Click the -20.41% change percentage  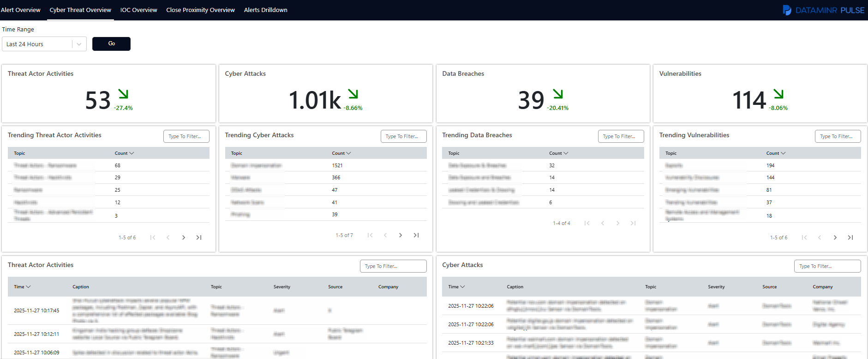coord(558,108)
